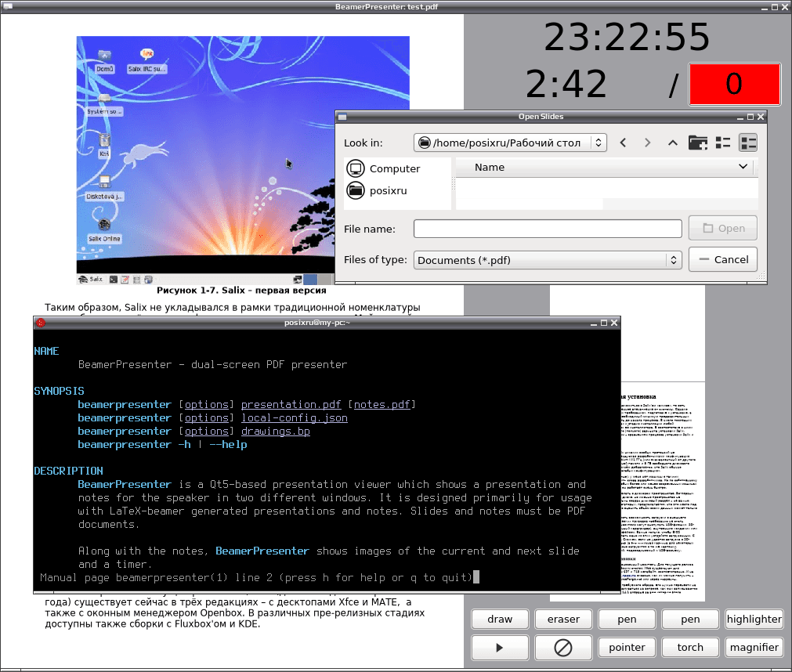Click the play timer button

click(x=500, y=647)
